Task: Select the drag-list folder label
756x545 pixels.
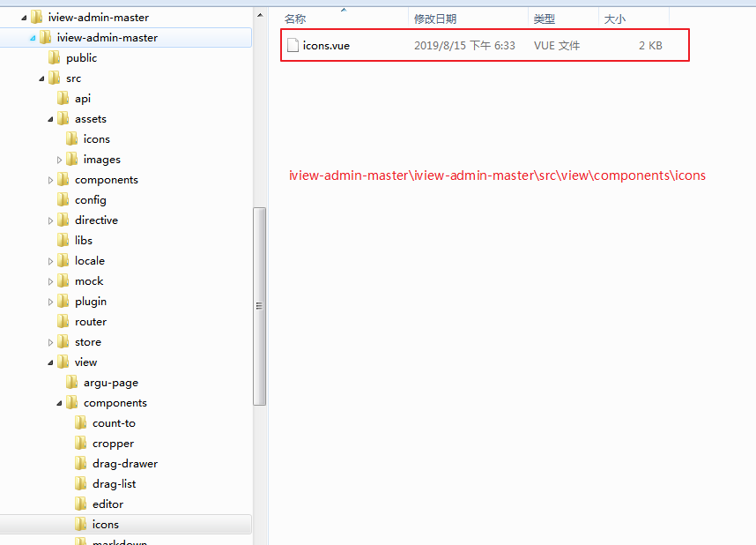Action: 115,483
